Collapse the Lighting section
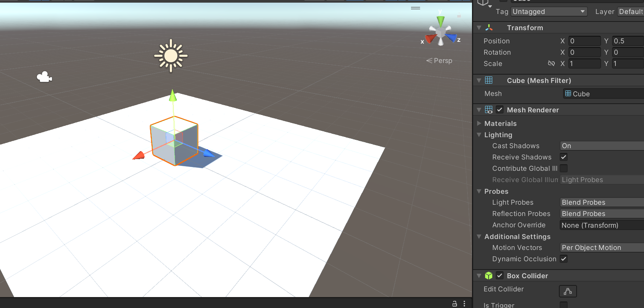644x308 pixels. [x=479, y=135]
